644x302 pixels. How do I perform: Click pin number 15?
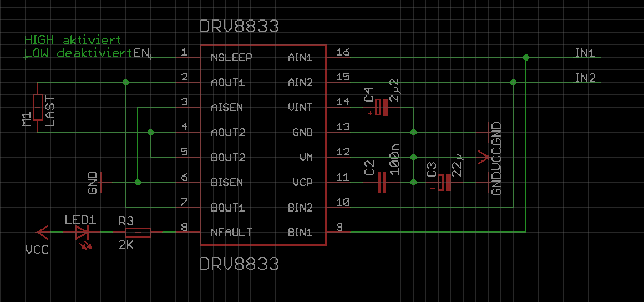(x=343, y=77)
